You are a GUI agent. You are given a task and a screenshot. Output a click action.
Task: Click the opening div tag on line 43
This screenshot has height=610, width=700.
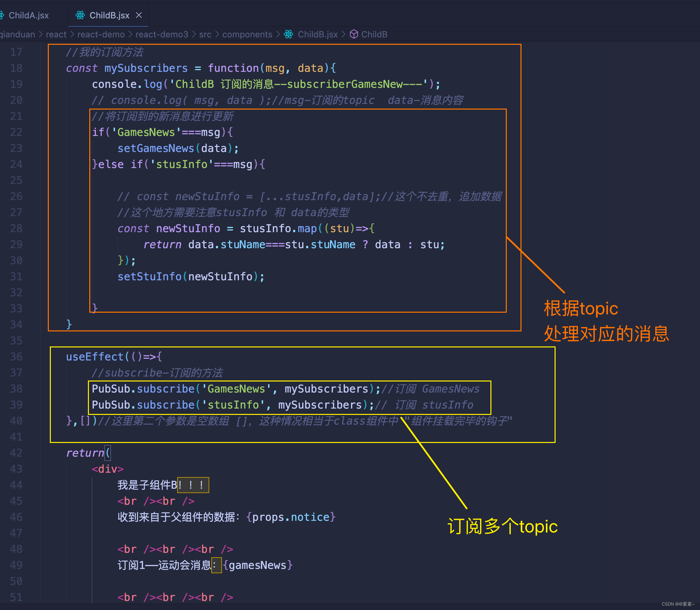pyautogui.click(x=107, y=469)
